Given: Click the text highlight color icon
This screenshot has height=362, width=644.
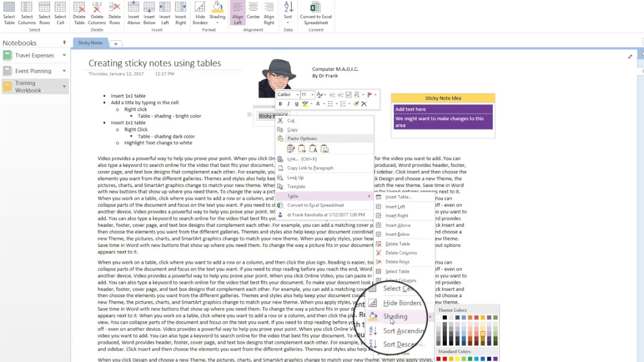Looking at the screenshot, I should 304,104.
